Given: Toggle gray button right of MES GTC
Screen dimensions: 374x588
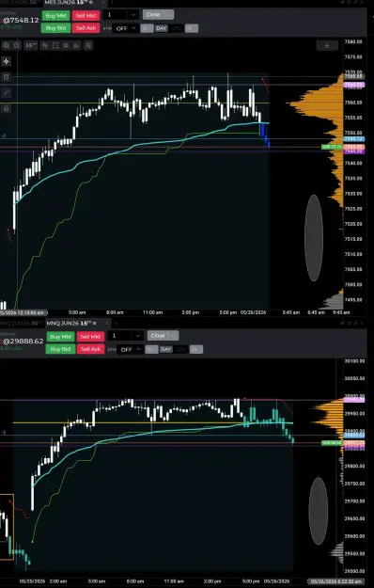Looking at the screenshot, I should (192, 28).
